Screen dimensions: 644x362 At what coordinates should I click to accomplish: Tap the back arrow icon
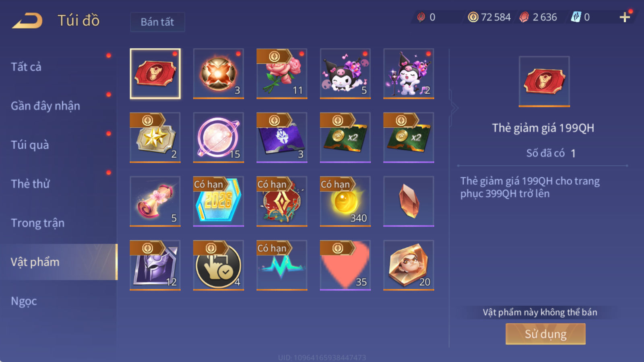point(27,21)
